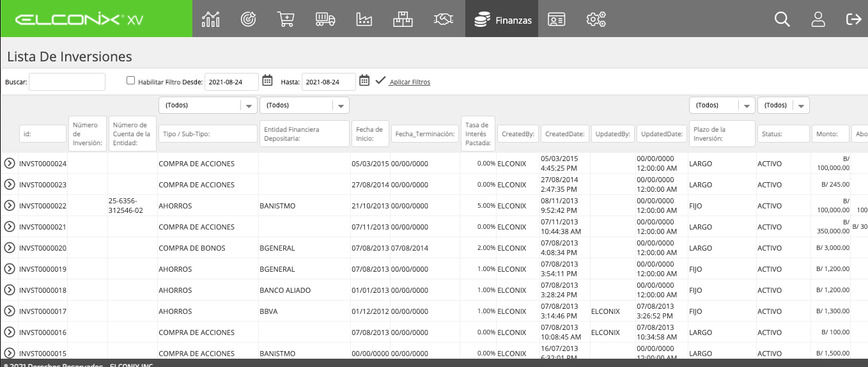Click the checkmark icon before Aplicar Filtros
Viewport: 868px width, 367px height.
click(x=380, y=81)
